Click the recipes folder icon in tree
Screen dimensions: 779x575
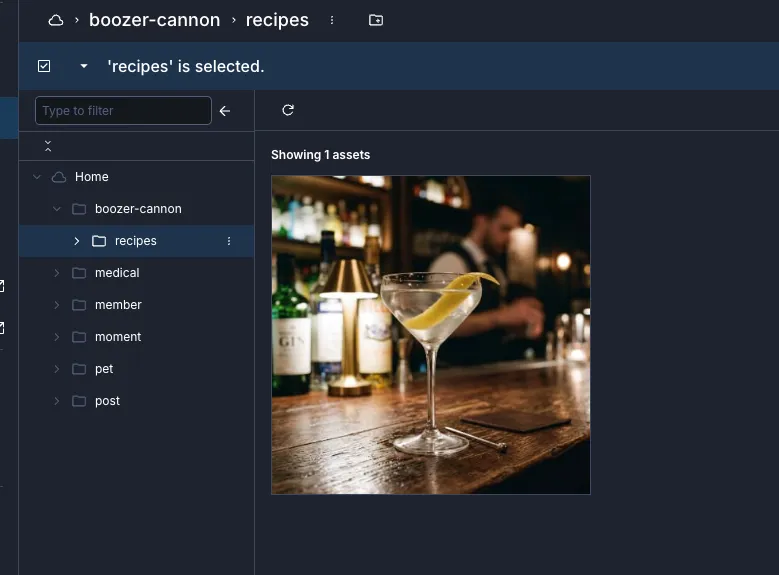99,241
